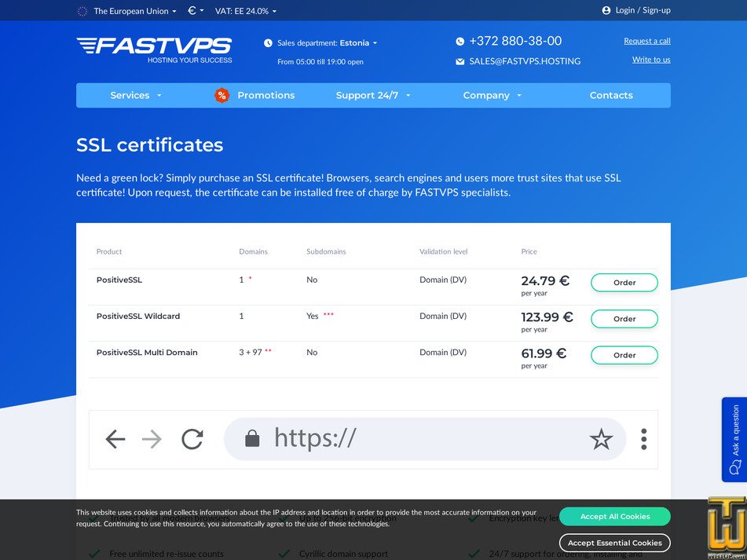Open the VAT: EE 24.0% dropdown
Screen dimensions: 747x560
(245, 11)
